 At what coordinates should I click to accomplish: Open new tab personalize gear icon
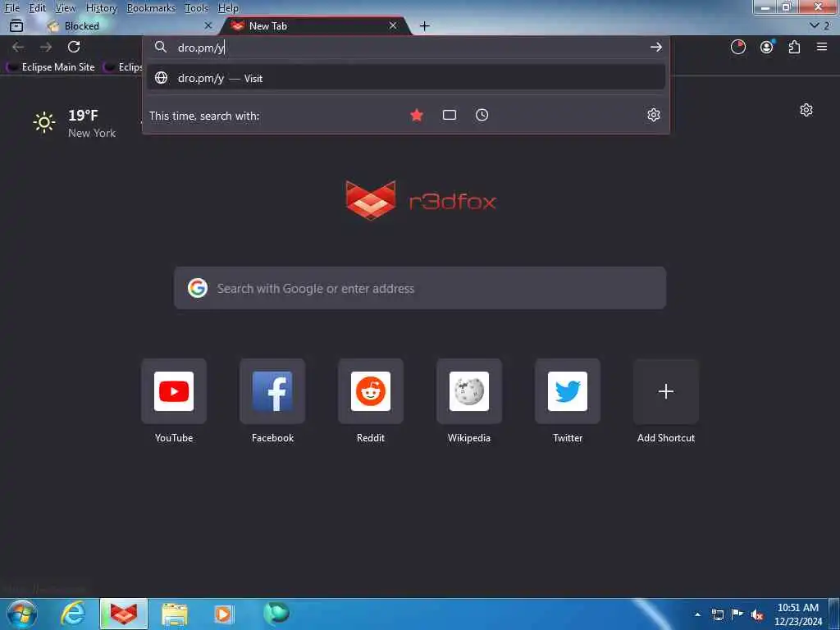806,111
